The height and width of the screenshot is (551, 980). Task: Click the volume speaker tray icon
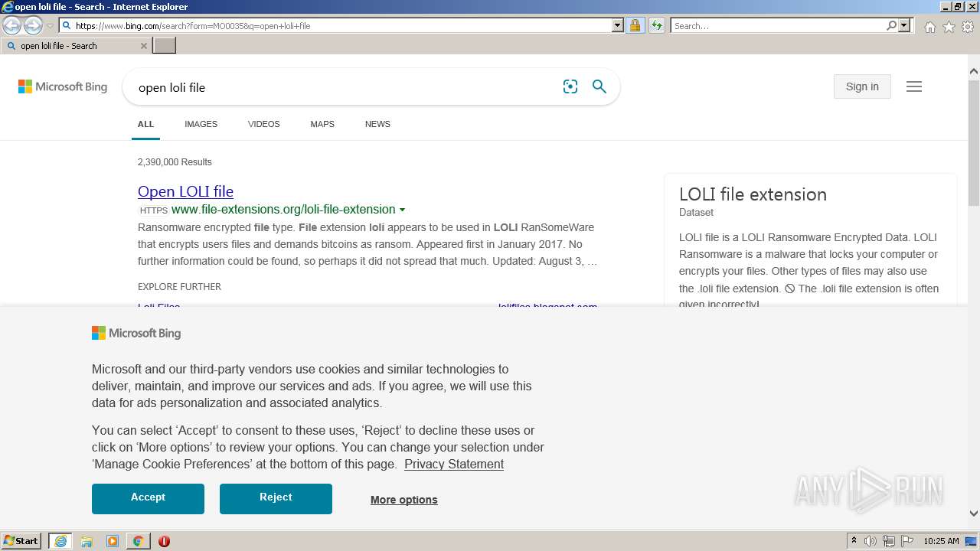(871, 541)
